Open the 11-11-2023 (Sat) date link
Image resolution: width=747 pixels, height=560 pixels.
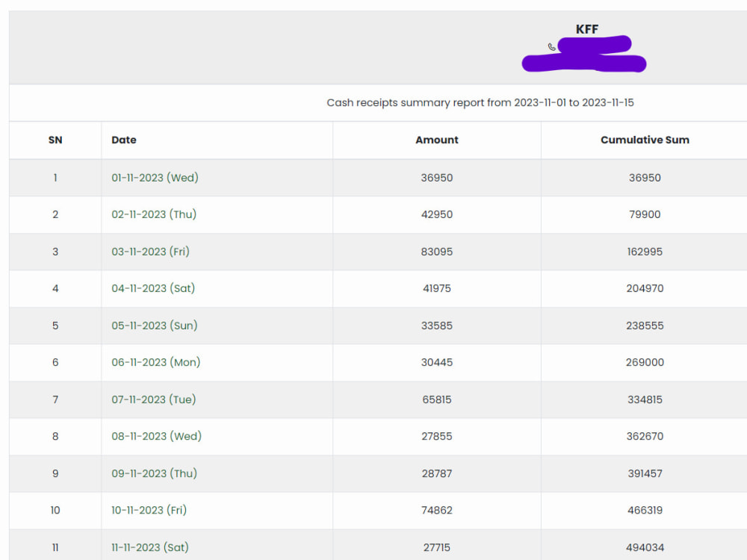click(x=150, y=547)
